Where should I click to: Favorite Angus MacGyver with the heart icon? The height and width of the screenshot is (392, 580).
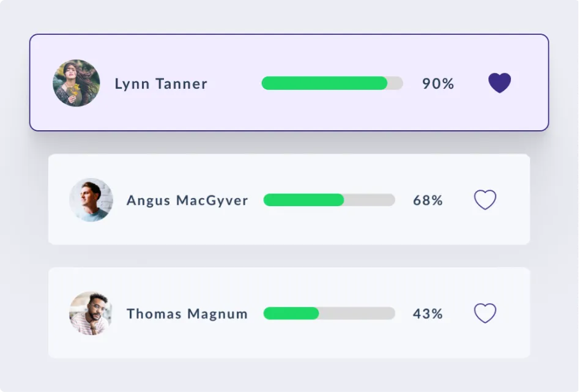[x=485, y=200]
